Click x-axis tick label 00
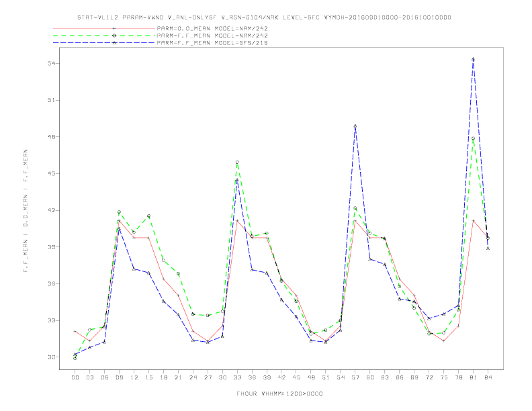This screenshot has width=532, height=411. pos(75,377)
